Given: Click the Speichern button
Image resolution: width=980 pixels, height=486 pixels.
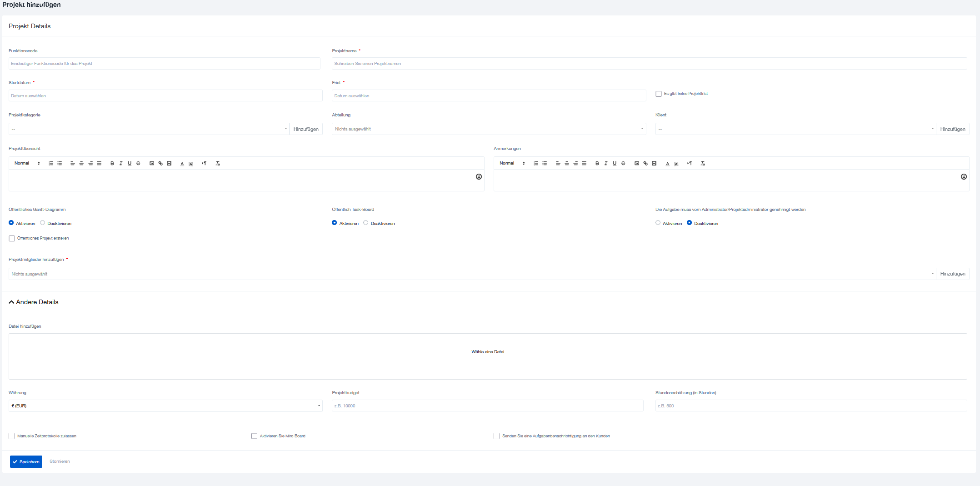Looking at the screenshot, I should pyautogui.click(x=26, y=461).
